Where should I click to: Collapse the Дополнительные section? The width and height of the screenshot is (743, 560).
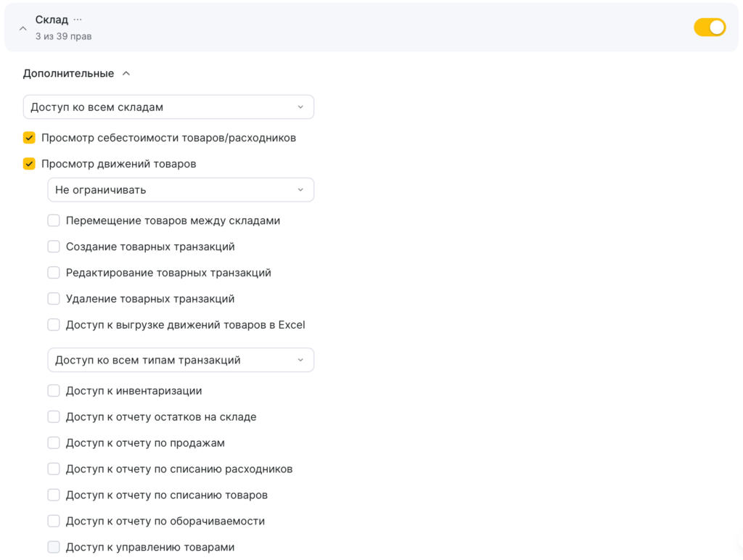[126, 73]
